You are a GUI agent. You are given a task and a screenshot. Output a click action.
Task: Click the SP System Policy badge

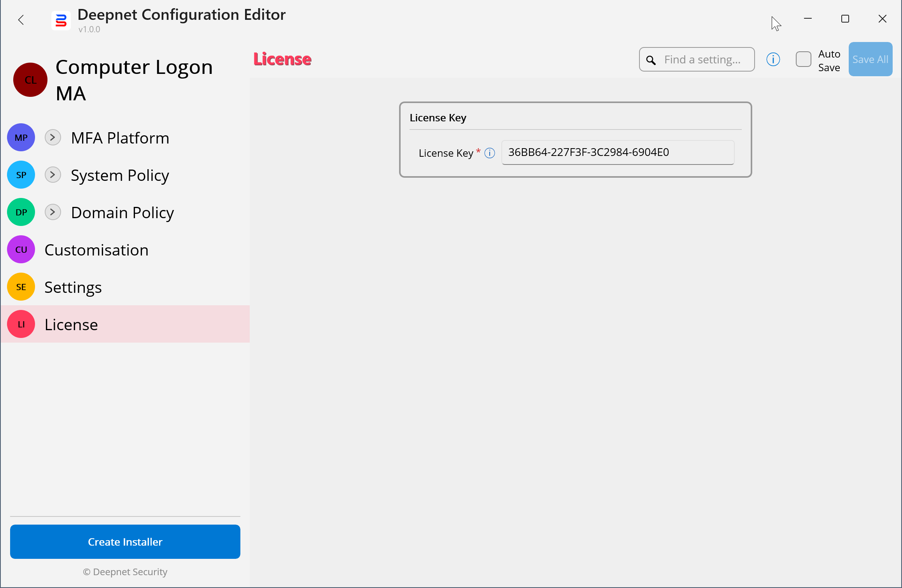[21, 175]
